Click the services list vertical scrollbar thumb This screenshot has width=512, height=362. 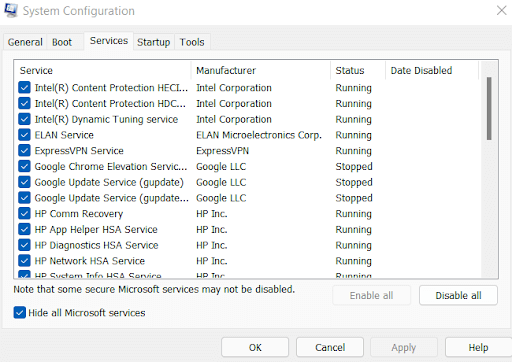(489, 109)
